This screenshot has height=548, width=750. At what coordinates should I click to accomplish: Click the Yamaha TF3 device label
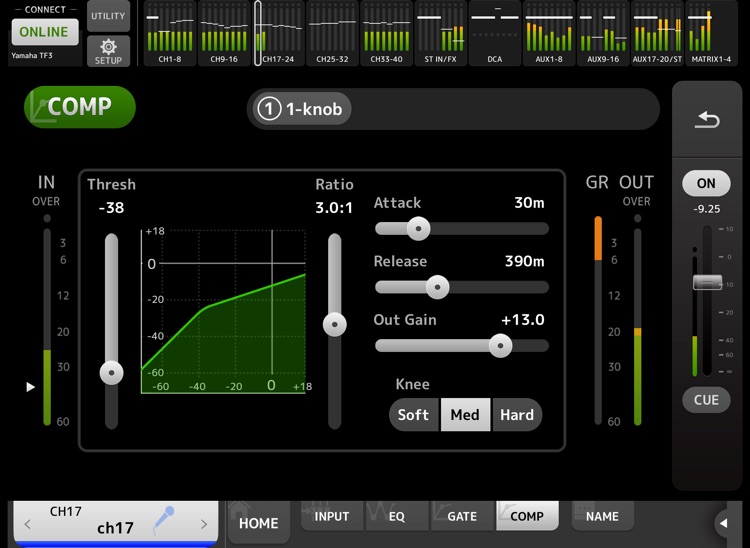[x=32, y=55]
